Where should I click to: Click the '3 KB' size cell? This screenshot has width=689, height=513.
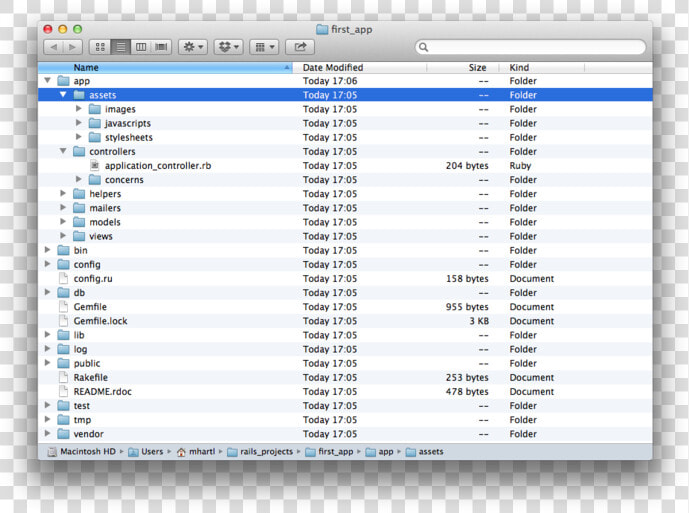pyautogui.click(x=479, y=321)
